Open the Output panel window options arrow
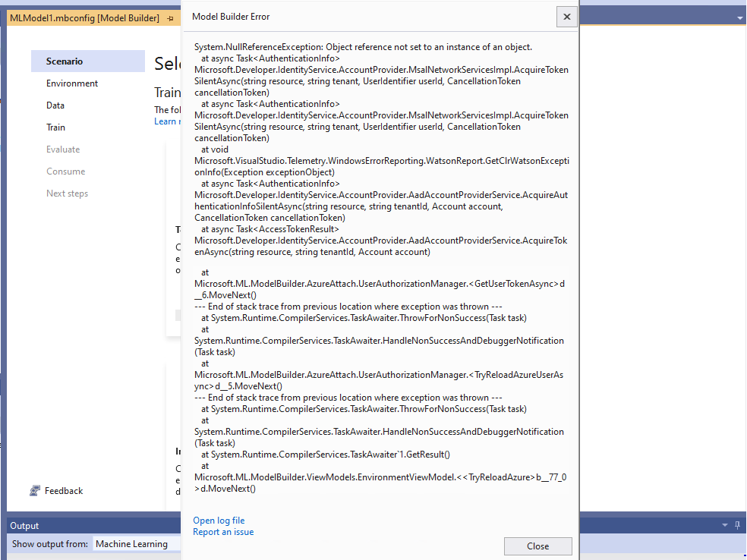This screenshot has height=560, width=747. click(725, 525)
